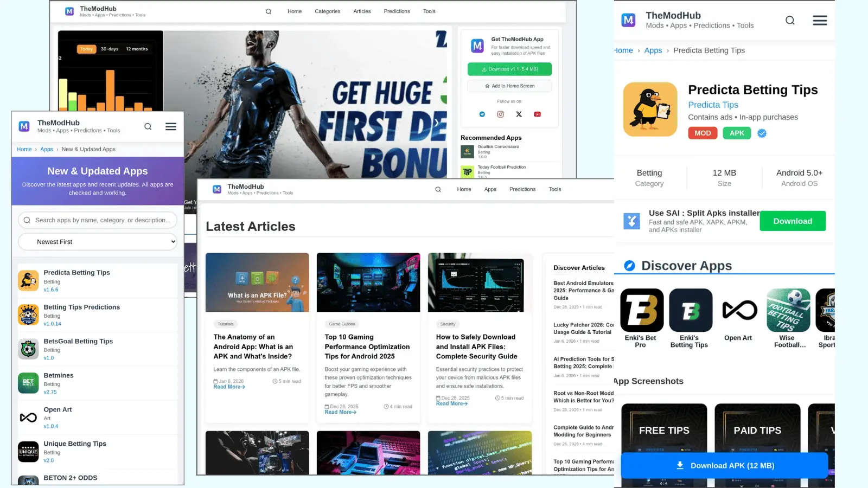Open Categories in top desktop navigation
The image size is (868, 488).
pyautogui.click(x=328, y=11)
